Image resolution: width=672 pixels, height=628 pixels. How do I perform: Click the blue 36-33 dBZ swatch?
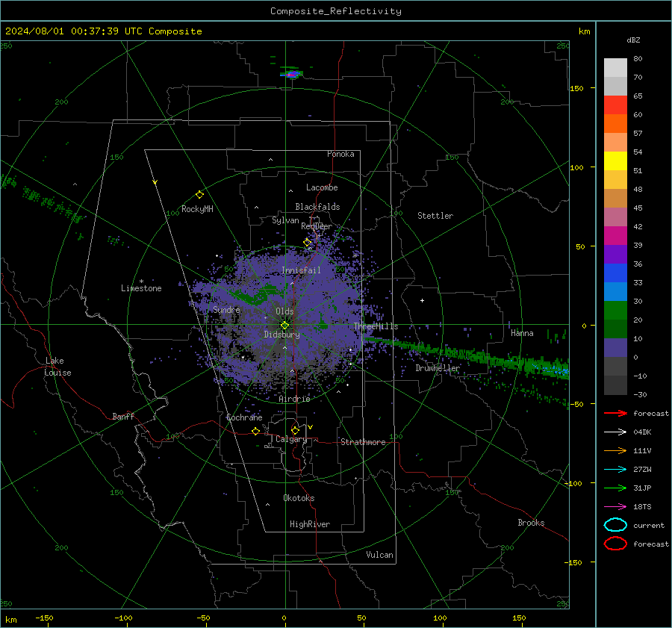[x=615, y=273]
